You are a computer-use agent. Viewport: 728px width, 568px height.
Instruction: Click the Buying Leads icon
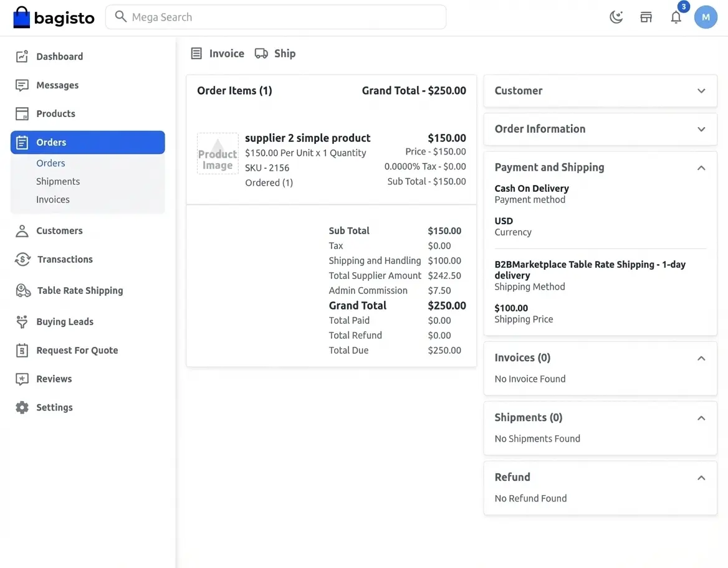point(22,322)
